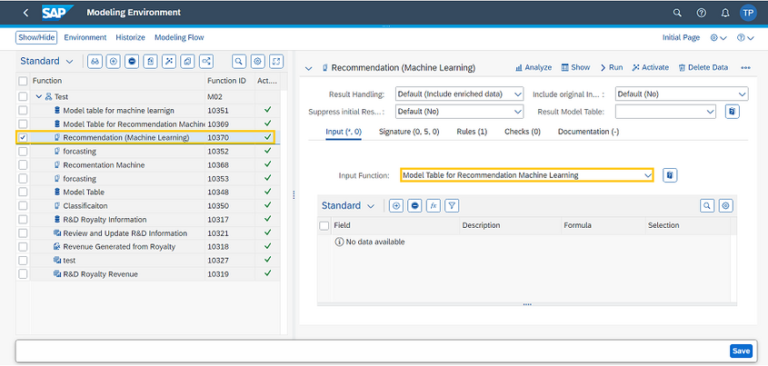Uncheck the Recommendation (Machine Learning) row checkbox

23,138
